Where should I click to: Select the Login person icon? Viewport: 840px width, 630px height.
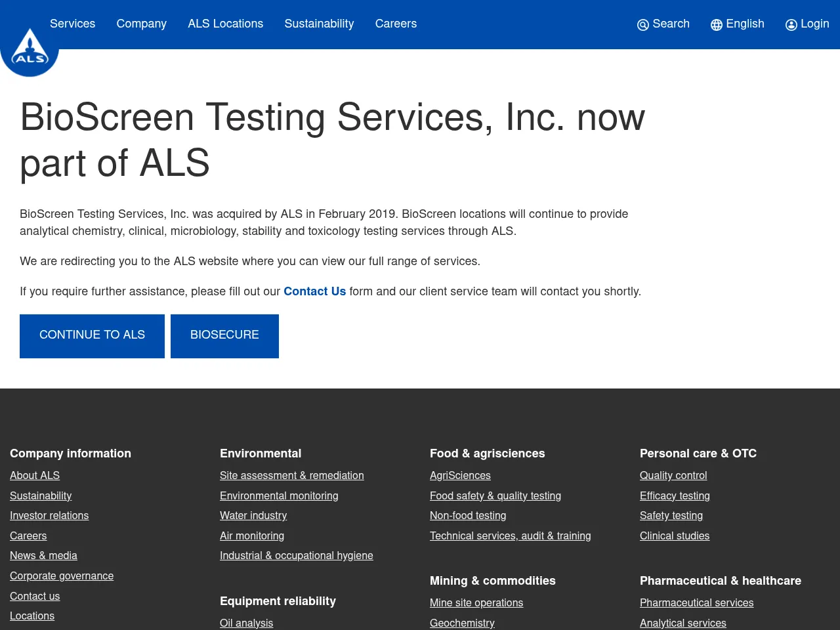pos(792,24)
